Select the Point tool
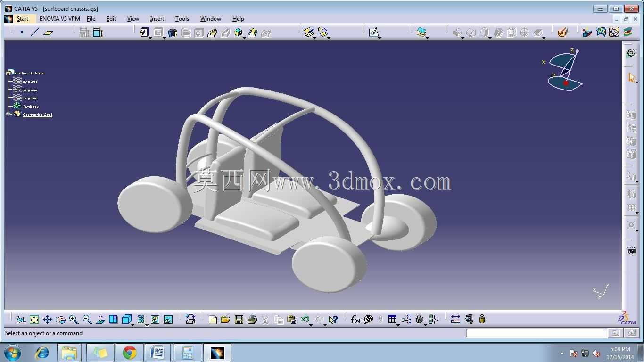The image size is (644, 362). coord(22,33)
